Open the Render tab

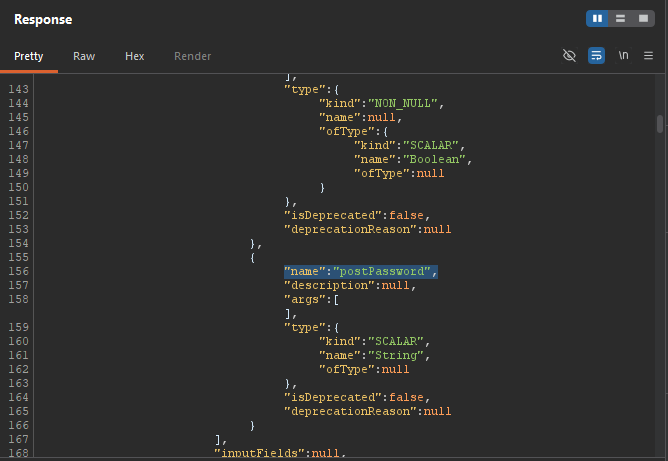point(193,56)
